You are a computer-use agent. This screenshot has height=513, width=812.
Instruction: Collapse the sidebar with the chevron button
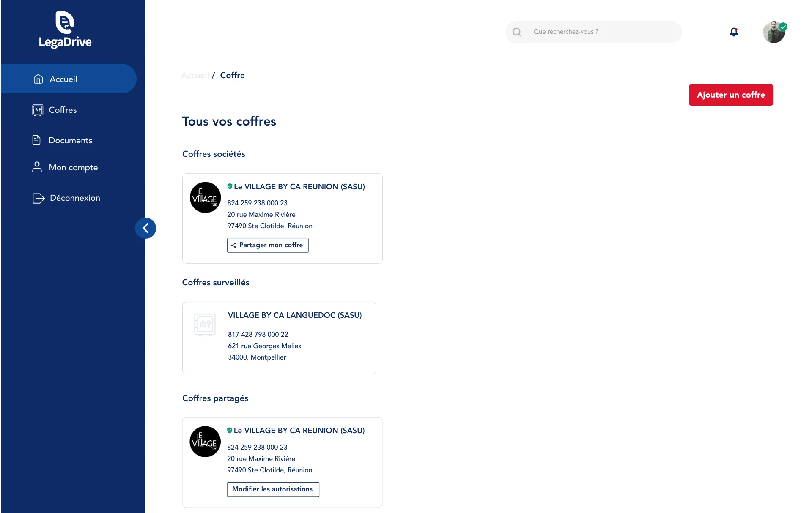click(x=145, y=228)
